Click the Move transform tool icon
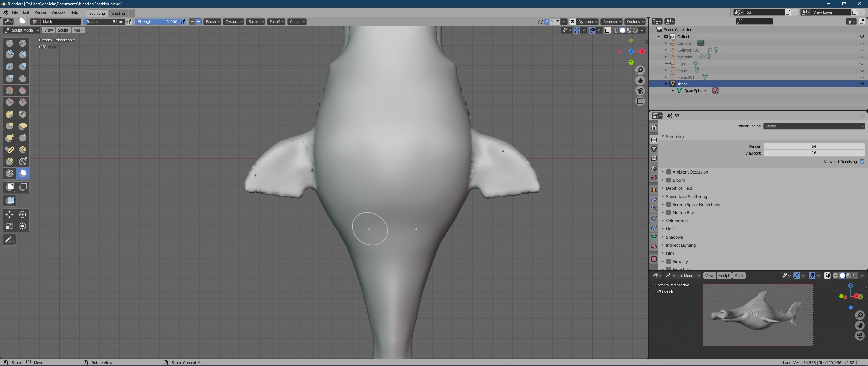 coord(9,215)
